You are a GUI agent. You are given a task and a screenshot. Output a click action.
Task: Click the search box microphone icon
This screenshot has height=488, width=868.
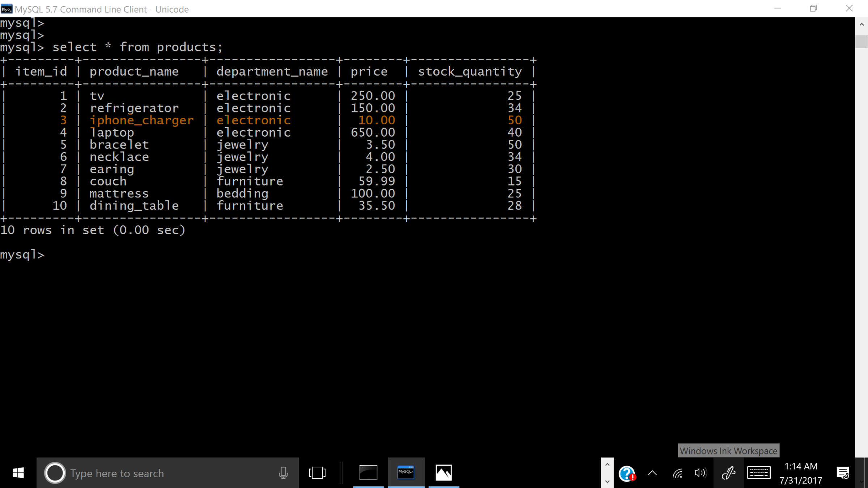283,473
